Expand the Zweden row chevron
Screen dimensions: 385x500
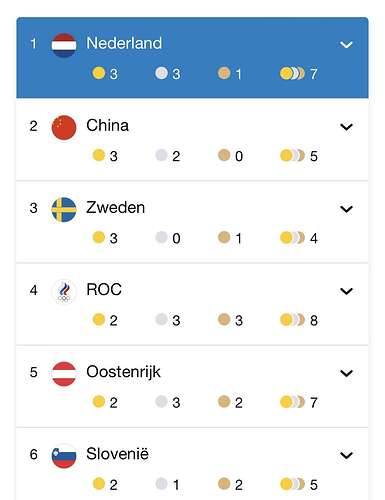click(346, 209)
